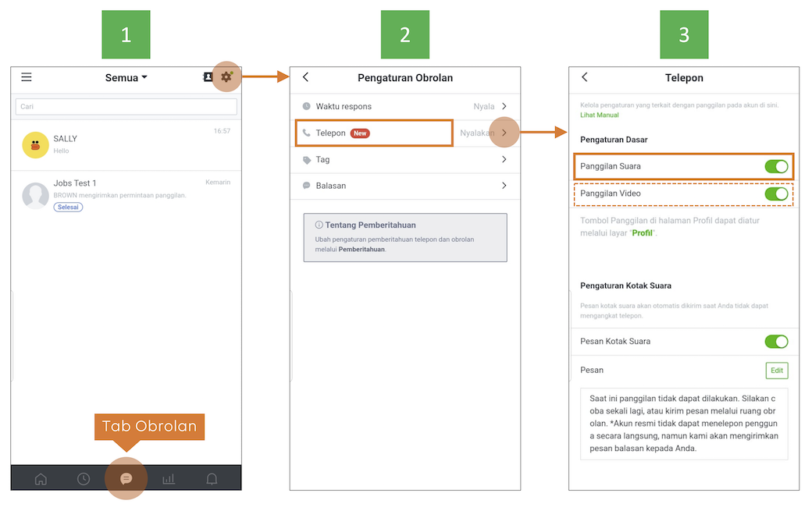This screenshot has height=511, width=812.
Task: Click the Pesan Kotak Suara label
Action: pyautogui.click(x=615, y=342)
